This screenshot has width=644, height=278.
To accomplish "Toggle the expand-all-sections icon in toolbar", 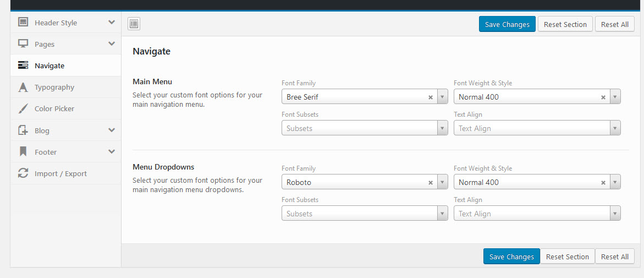I will 134,24.
